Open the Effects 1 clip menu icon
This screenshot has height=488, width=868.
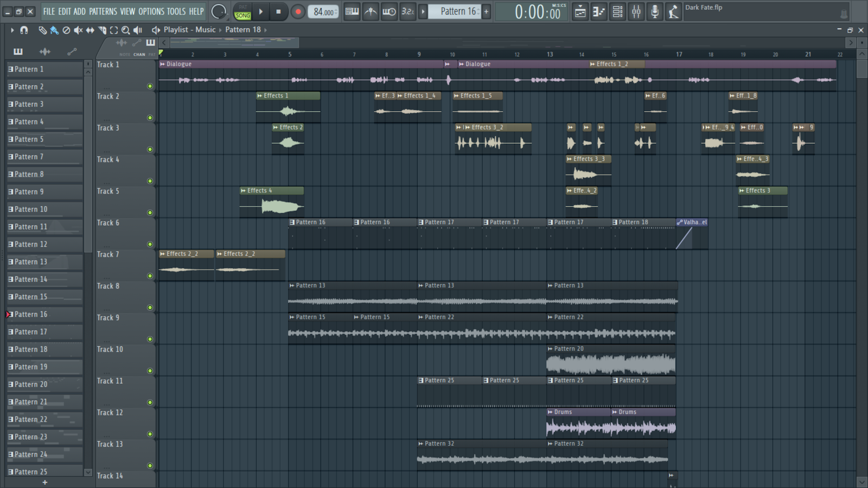coord(259,96)
